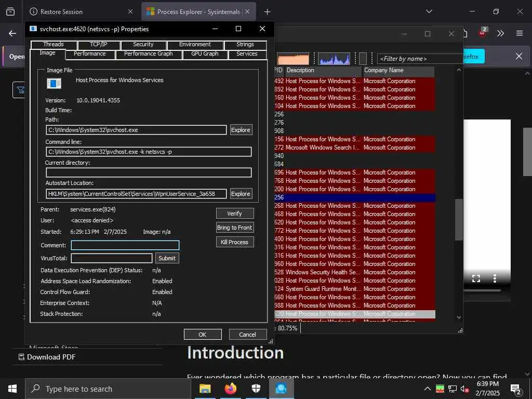Open the uBlock extension icon

483,33
